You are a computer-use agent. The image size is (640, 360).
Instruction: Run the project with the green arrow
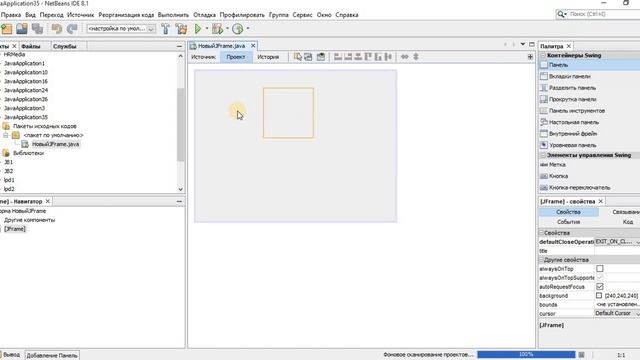(x=198, y=29)
